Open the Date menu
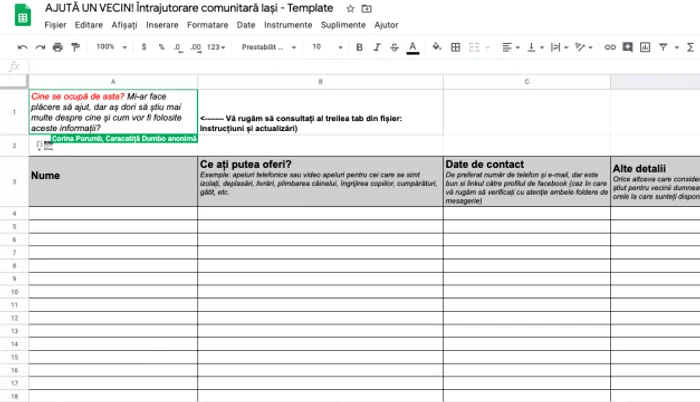This screenshot has height=402, width=700. [246, 25]
